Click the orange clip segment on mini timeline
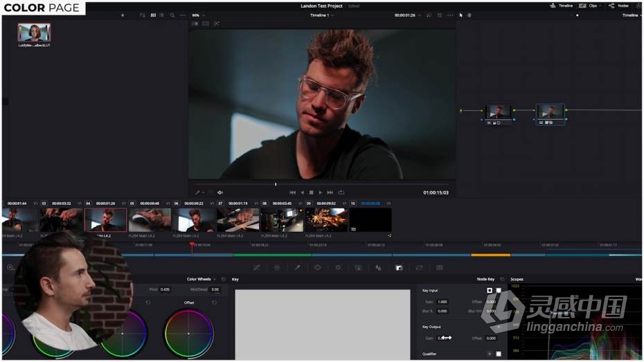Screen dimensions: 644x362 490,255
